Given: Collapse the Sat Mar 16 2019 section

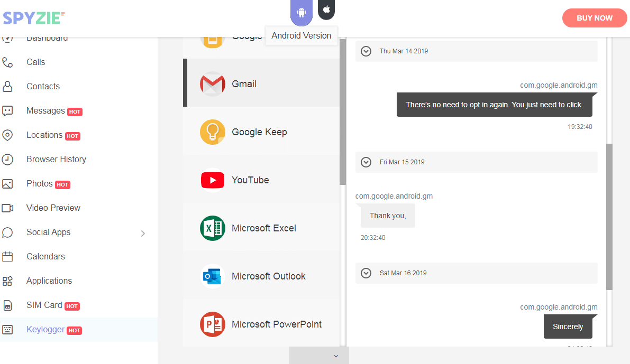Looking at the screenshot, I should [366, 273].
